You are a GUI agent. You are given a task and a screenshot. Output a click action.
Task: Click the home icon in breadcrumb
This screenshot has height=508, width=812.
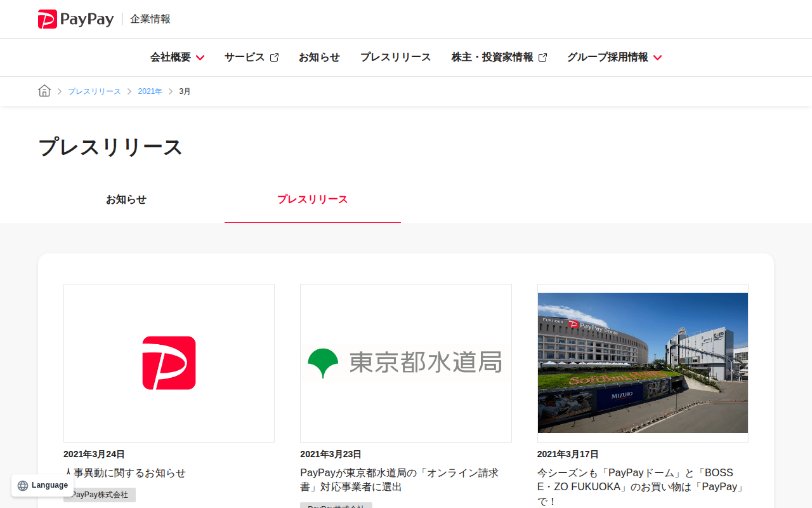point(44,91)
